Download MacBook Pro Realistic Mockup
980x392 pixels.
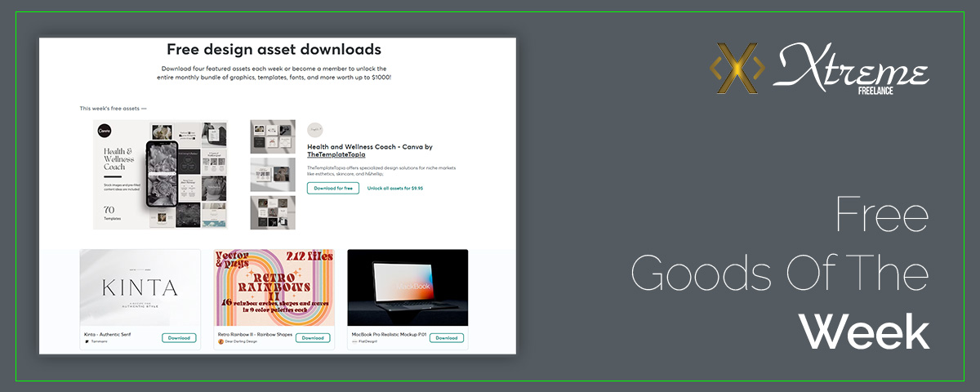447,338
